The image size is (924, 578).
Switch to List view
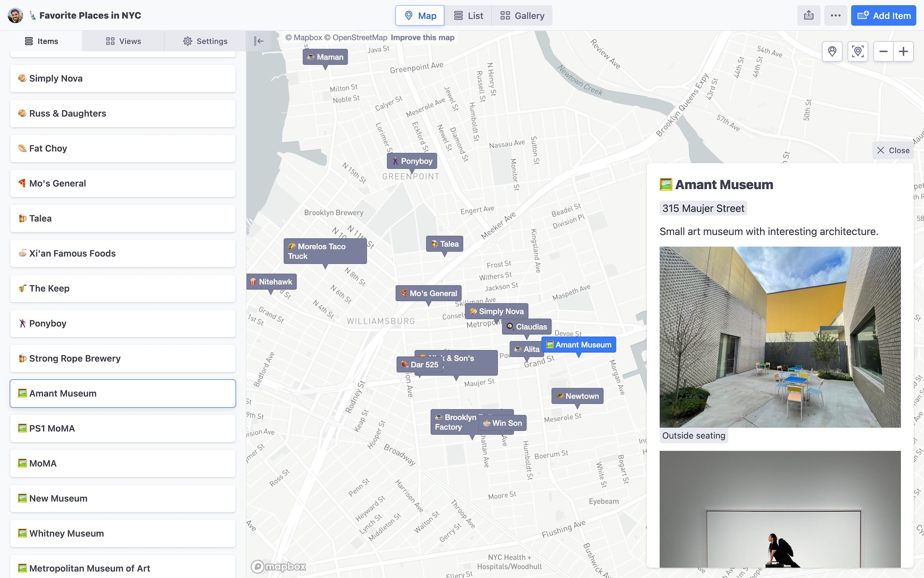tap(468, 16)
